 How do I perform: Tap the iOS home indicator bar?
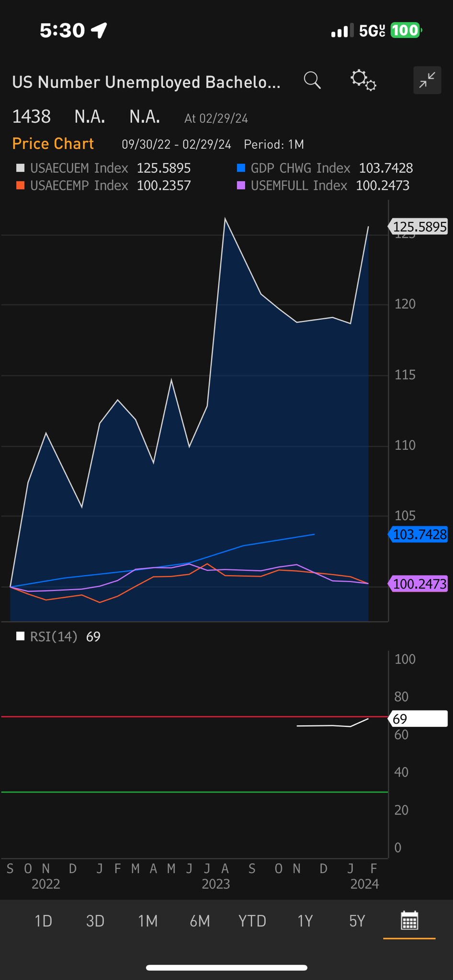(x=226, y=968)
